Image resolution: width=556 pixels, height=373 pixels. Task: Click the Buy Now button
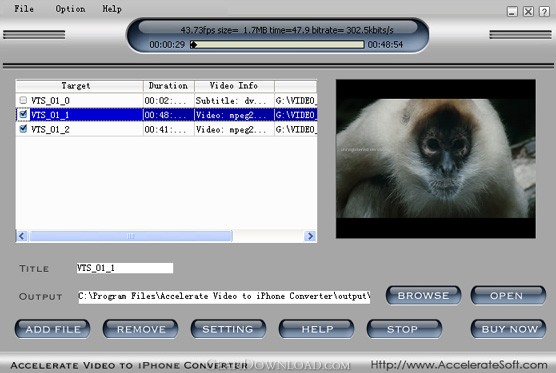click(508, 329)
